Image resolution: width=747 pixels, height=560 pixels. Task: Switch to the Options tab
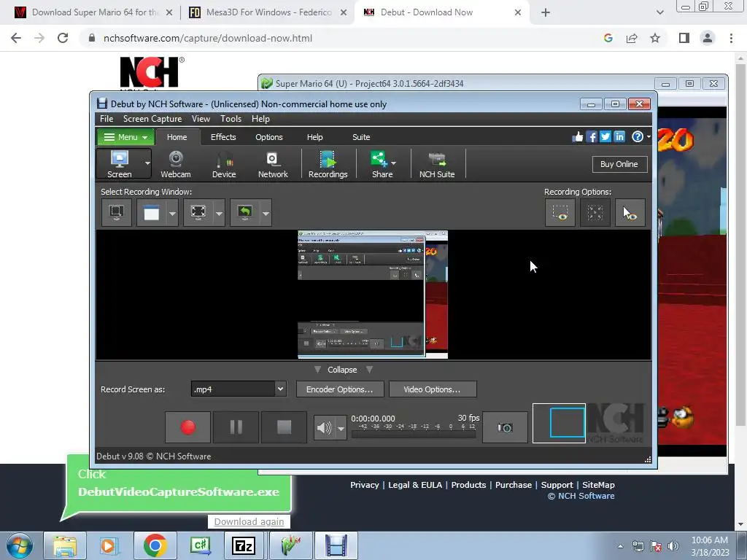click(268, 137)
